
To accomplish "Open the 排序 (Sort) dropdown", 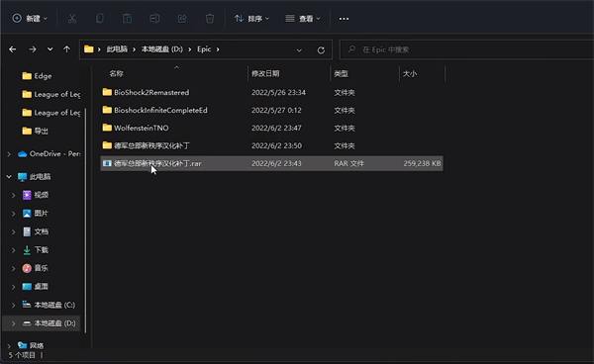I will (251, 18).
